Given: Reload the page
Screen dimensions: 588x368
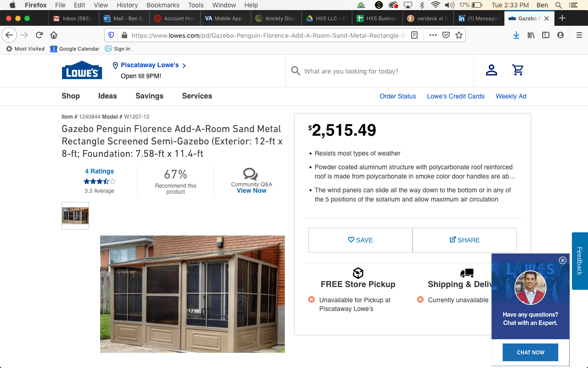Looking at the screenshot, I should (40, 35).
